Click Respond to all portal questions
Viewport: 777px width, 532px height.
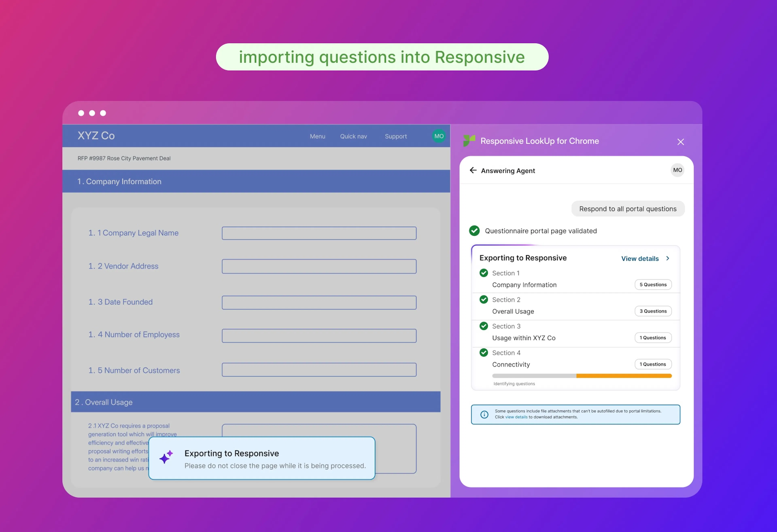[627, 209]
